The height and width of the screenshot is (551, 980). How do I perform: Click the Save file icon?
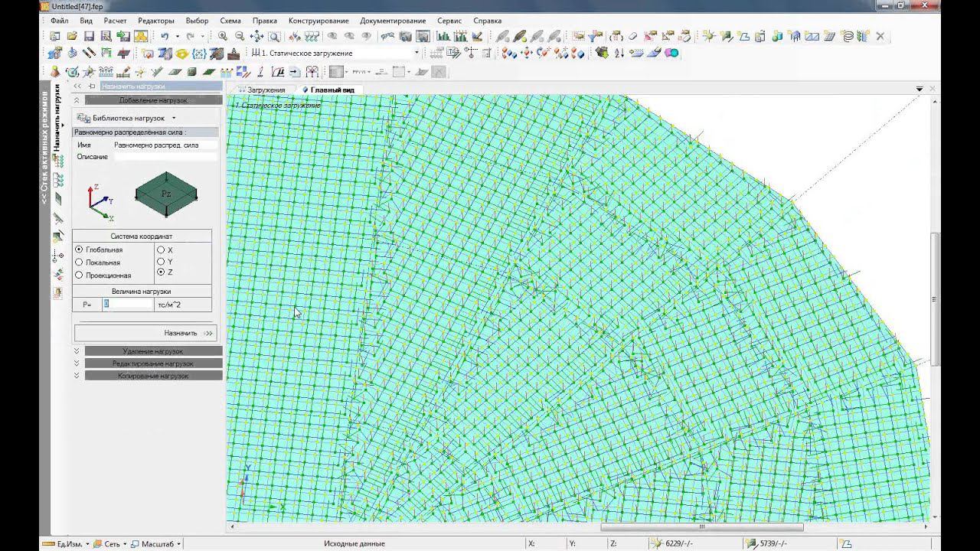[x=89, y=36]
